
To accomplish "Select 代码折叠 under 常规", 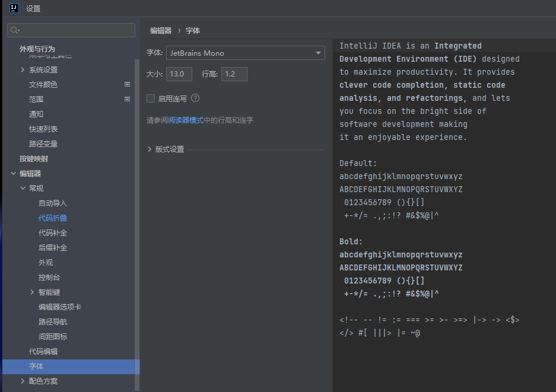I will [x=53, y=218].
